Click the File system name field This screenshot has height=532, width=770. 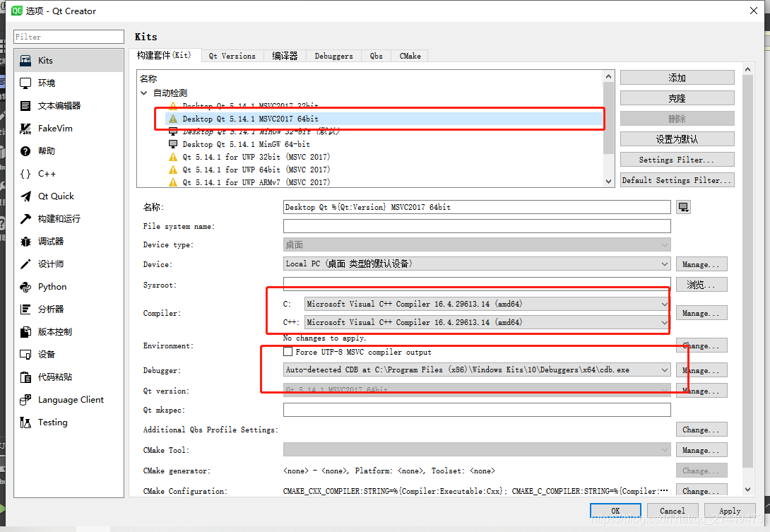point(477,226)
